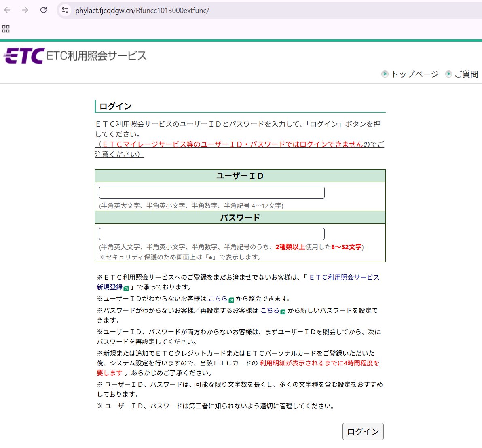
Task: Click external-link icon after user ID こちら
Action: (x=231, y=300)
